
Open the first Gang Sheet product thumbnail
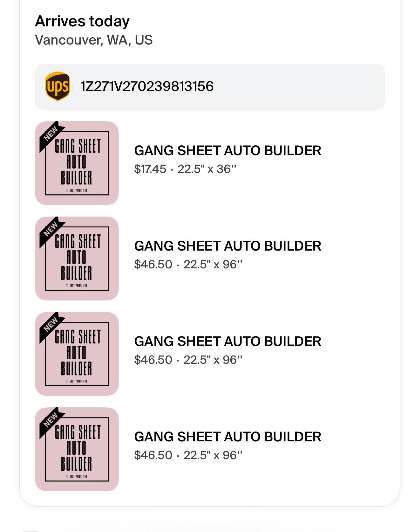point(77,163)
